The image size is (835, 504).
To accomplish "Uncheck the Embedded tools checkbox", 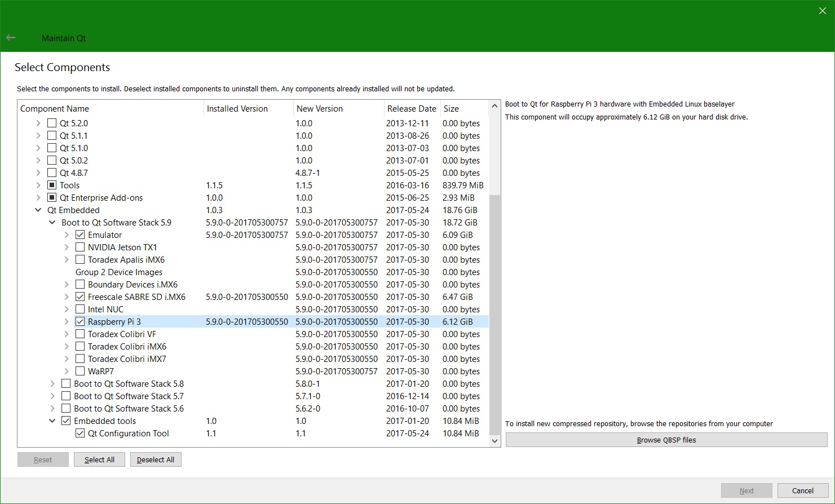I will pyautogui.click(x=66, y=421).
